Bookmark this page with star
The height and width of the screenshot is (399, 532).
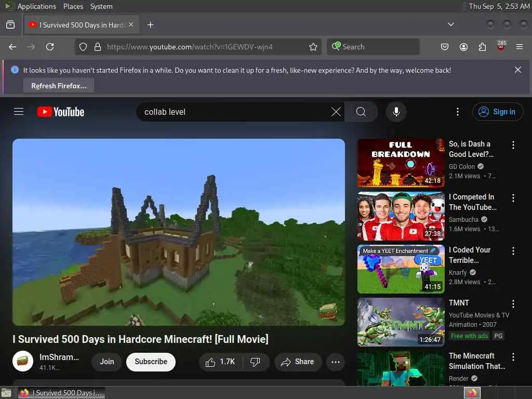[313, 47]
